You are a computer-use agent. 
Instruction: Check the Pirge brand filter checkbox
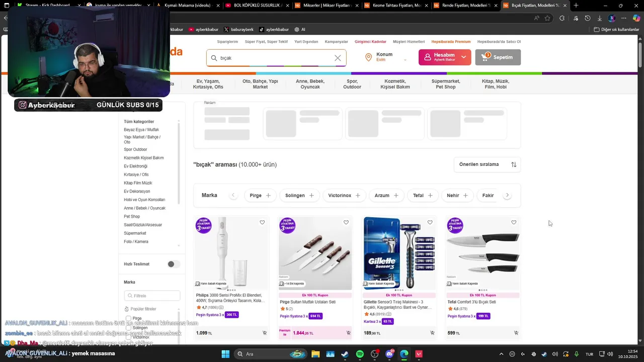[x=128, y=318]
